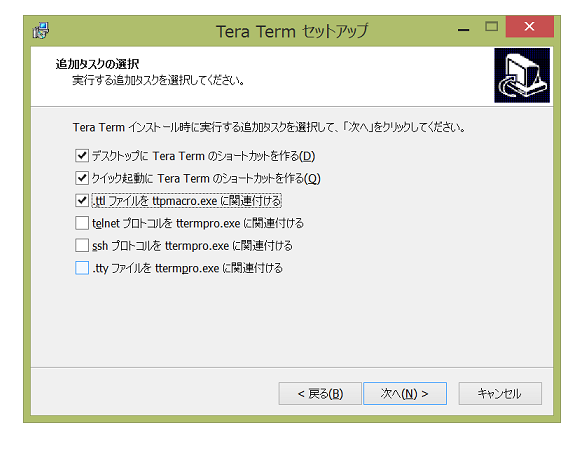Viewport: 583px width, 454px height.
Task: Click the instruction text starting with Tera Term インストール時
Action: click(269, 127)
